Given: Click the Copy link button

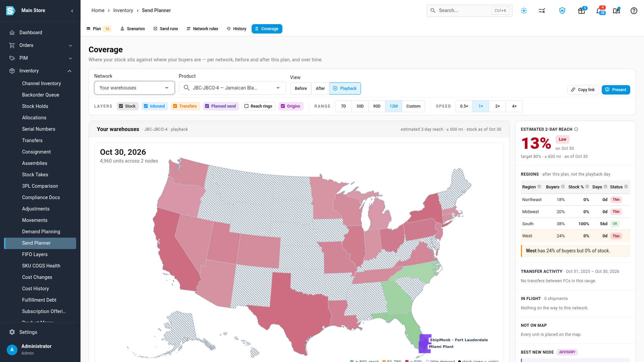Looking at the screenshot, I should [x=583, y=90].
